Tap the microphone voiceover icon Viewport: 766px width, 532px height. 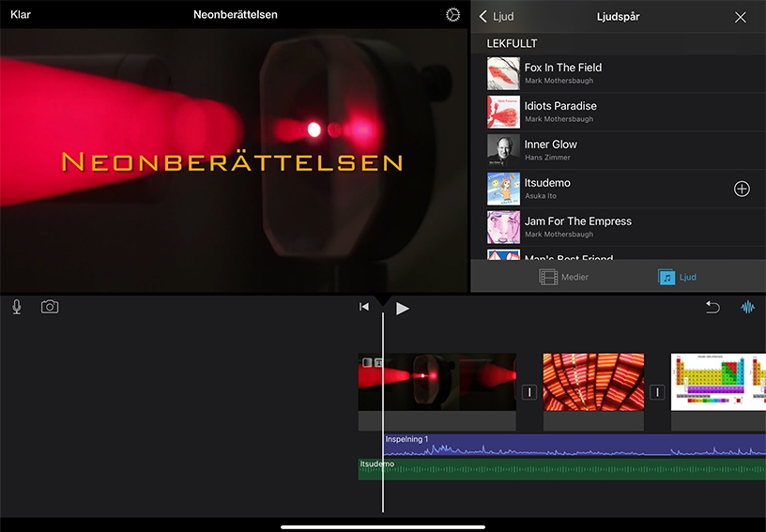pyautogui.click(x=17, y=307)
